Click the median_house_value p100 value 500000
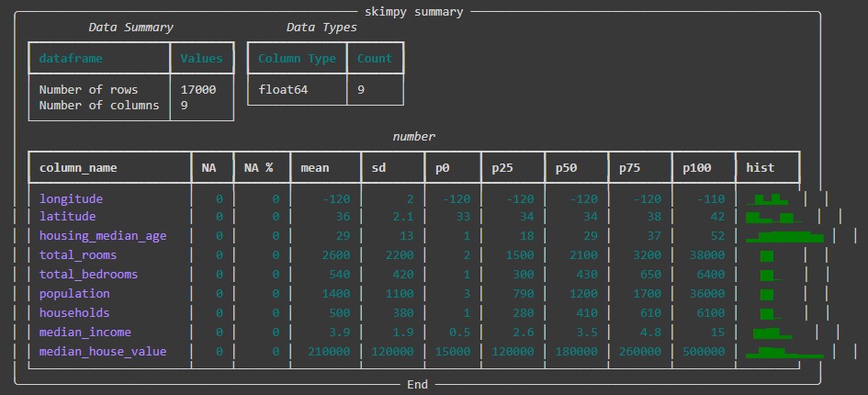868x395 pixels. (705, 352)
